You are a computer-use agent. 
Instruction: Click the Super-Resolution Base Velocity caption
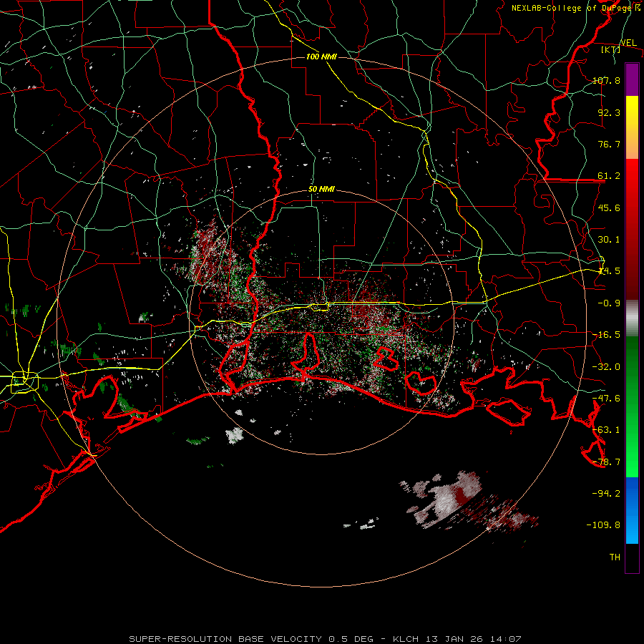[325, 639]
